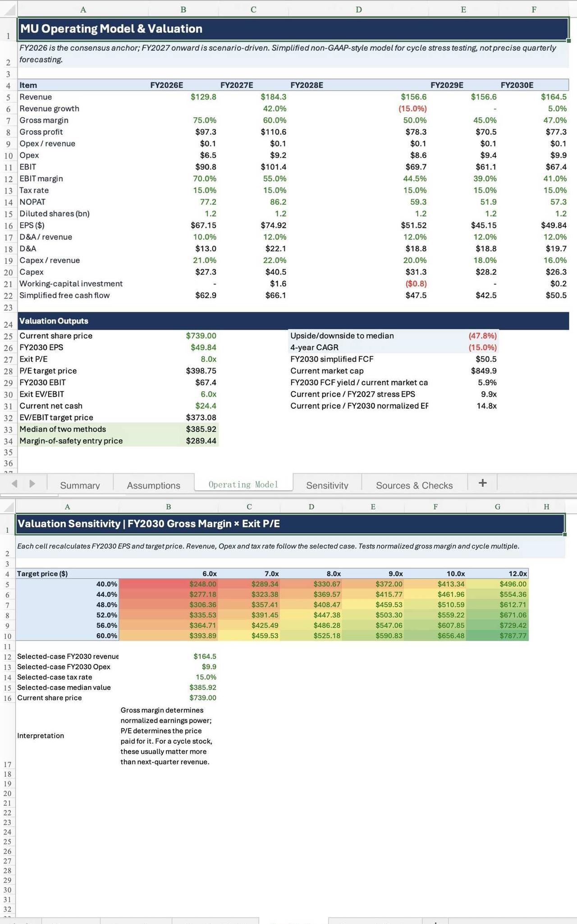Select the Capex value $40.5
This screenshot has height=924, width=577.
pos(275,272)
